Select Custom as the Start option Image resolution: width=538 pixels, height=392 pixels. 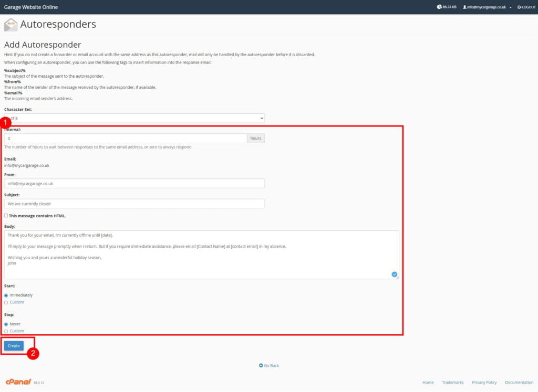pos(6,302)
